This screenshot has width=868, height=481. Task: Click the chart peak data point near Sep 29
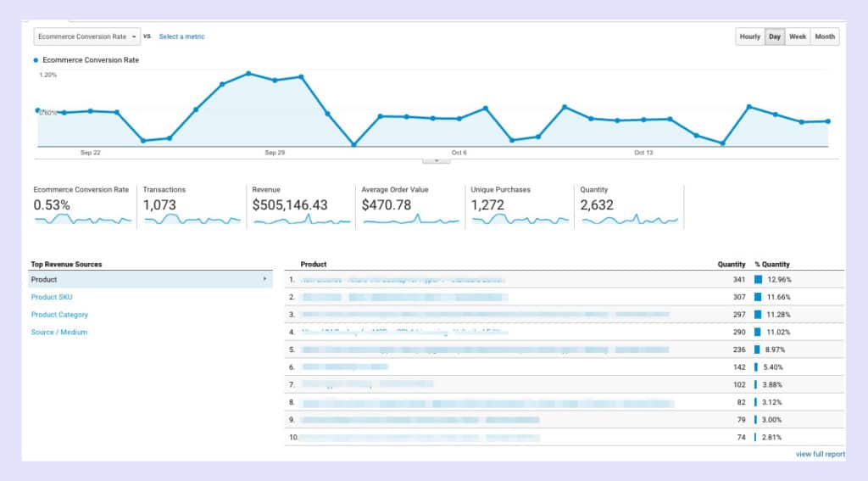(248, 73)
